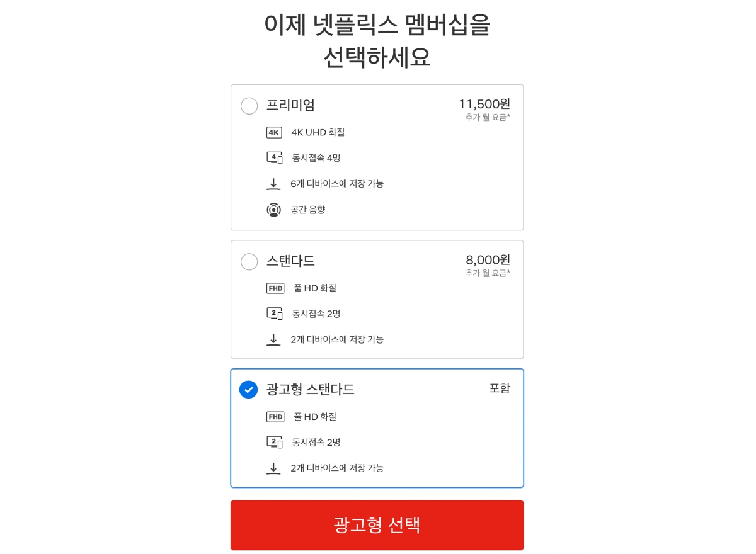Click the FHD badge on 광고형 스탠다드
This screenshot has width=756, height=554.
point(275,416)
